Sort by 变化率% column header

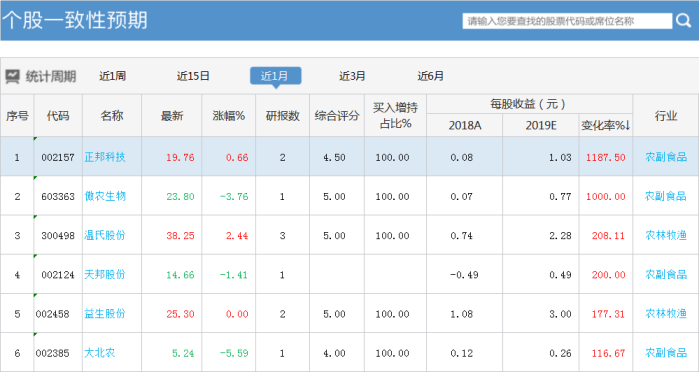click(605, 125)
